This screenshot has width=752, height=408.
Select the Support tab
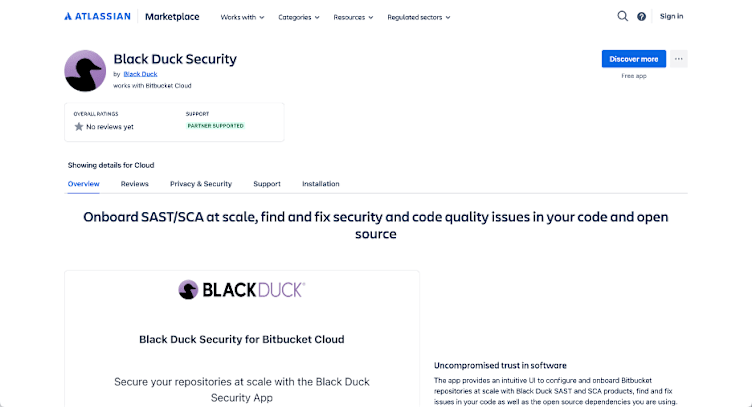coord(267,184)
